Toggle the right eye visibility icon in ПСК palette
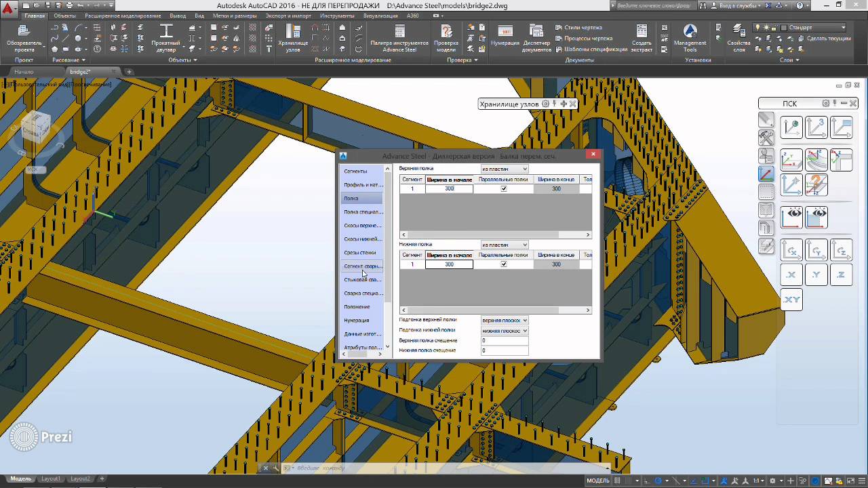 [816, 217]
